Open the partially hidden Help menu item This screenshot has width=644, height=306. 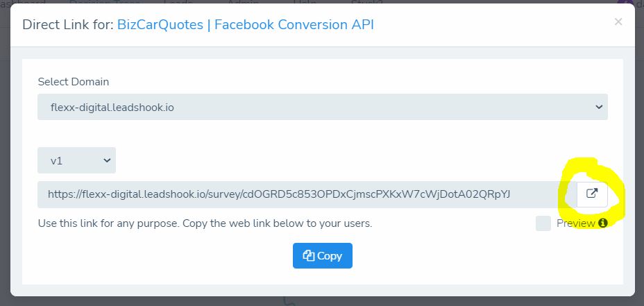tap(305, 2)
